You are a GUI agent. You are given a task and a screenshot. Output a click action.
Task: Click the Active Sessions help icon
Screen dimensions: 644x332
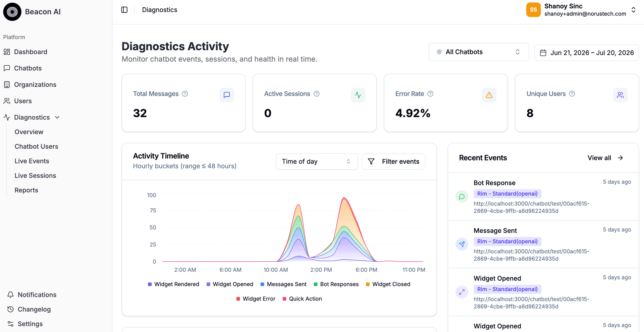click(x=316, y=94)
